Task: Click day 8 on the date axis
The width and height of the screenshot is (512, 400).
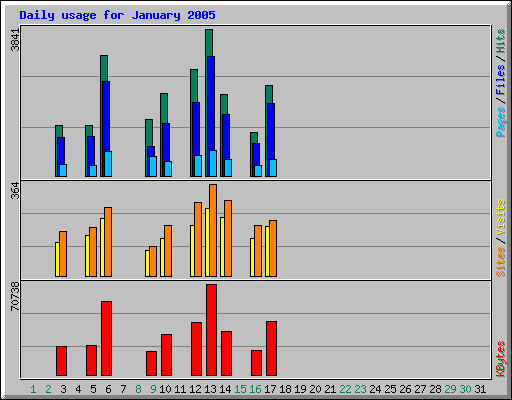Action: (x=138, y=389)
